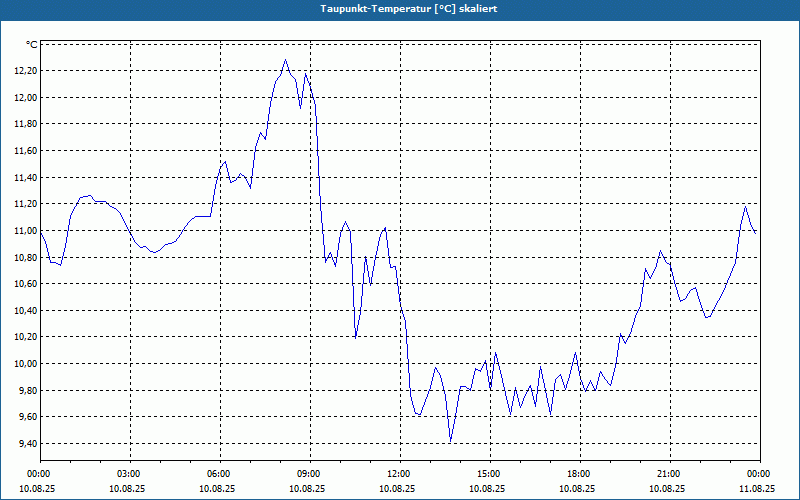
Task: Click the °C unit label
Action: pyautogui.click(x=31, y=44)
